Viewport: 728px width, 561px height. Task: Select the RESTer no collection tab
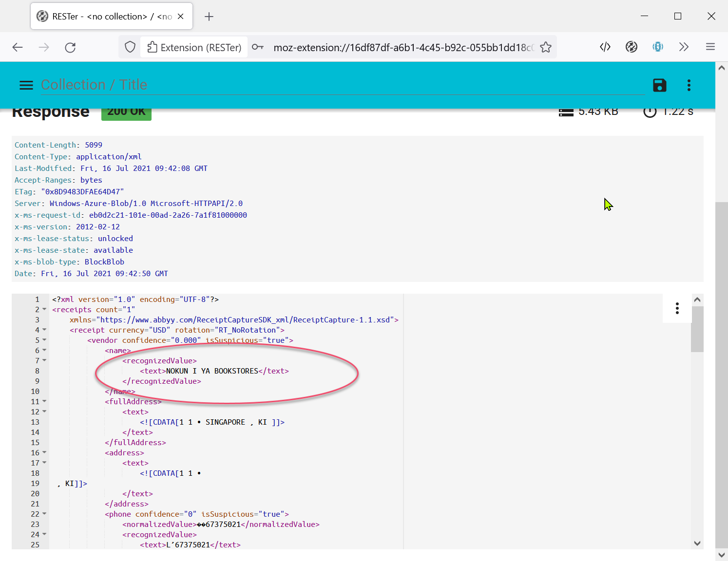(x=105, y=17)
